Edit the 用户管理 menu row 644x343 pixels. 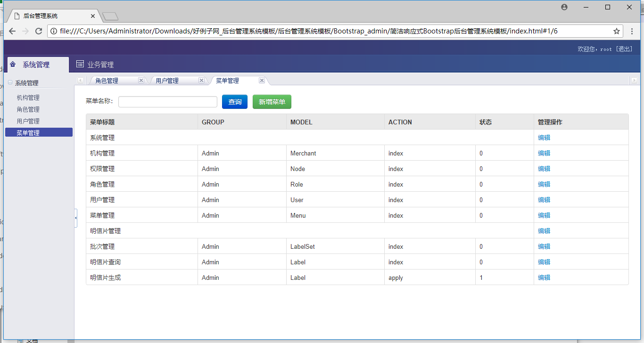pyautogui.click(x=544, y=200)
